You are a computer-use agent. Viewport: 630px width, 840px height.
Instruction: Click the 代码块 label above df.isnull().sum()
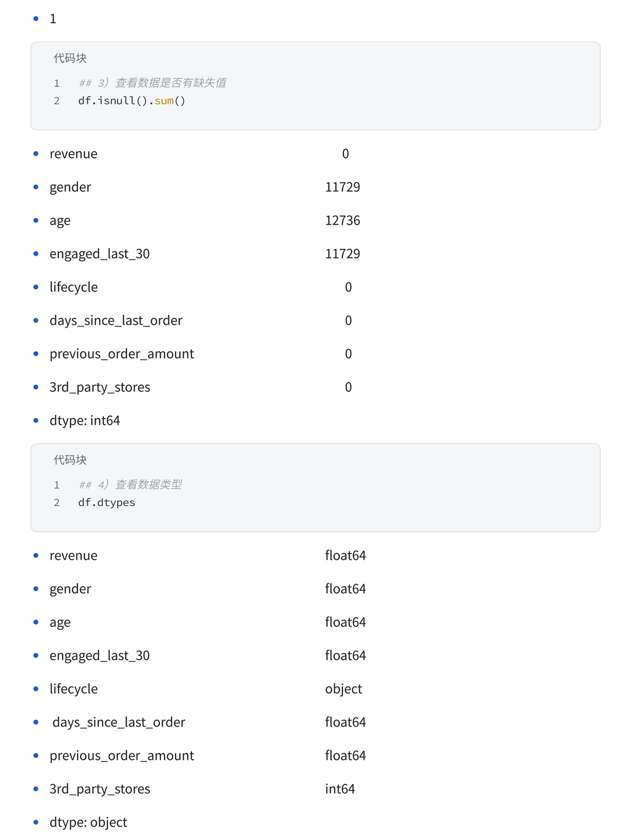(70, 58)
